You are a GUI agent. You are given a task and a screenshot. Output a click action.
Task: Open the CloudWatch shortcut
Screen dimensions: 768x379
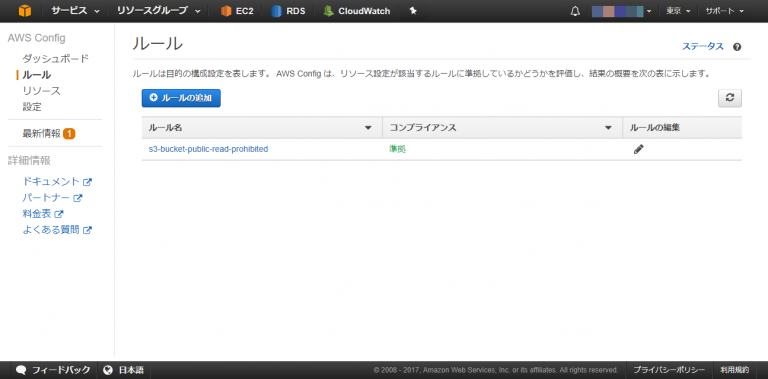click(x=357, y=11)
